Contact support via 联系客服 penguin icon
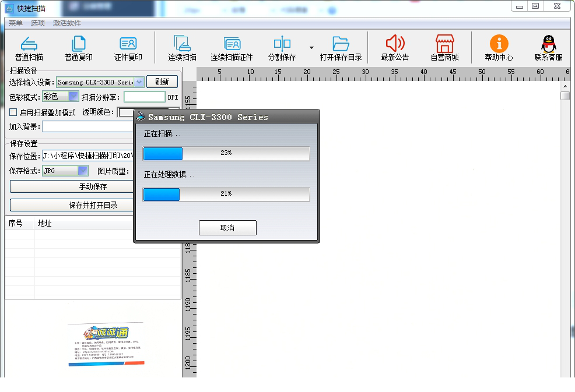This screenshot has height=392, width=575. 548,44
